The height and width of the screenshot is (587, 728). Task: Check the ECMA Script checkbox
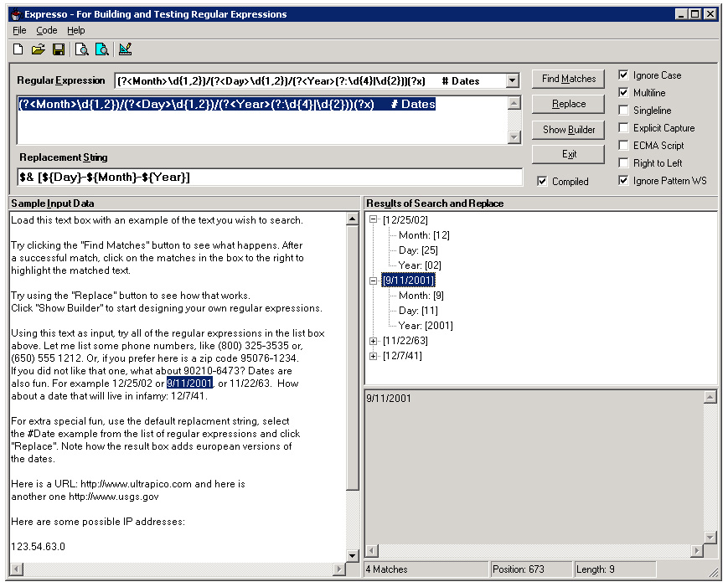click(623, 145)
